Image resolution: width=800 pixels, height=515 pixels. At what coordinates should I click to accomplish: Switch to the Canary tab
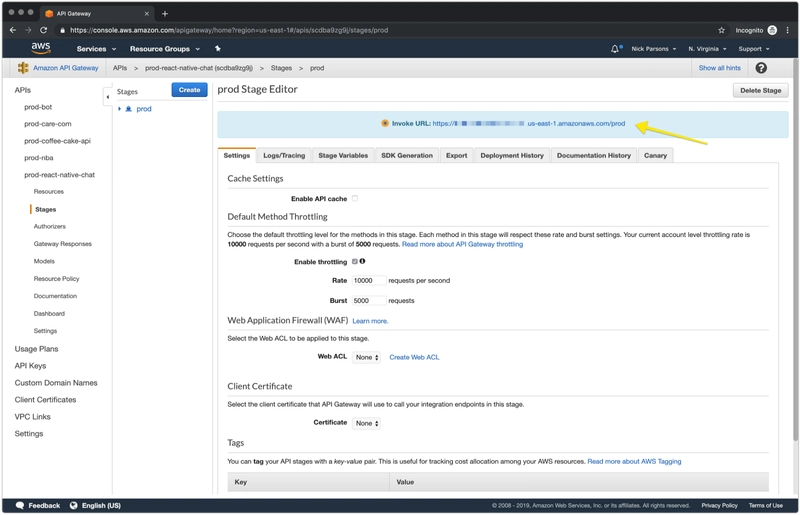coord(655,156)
